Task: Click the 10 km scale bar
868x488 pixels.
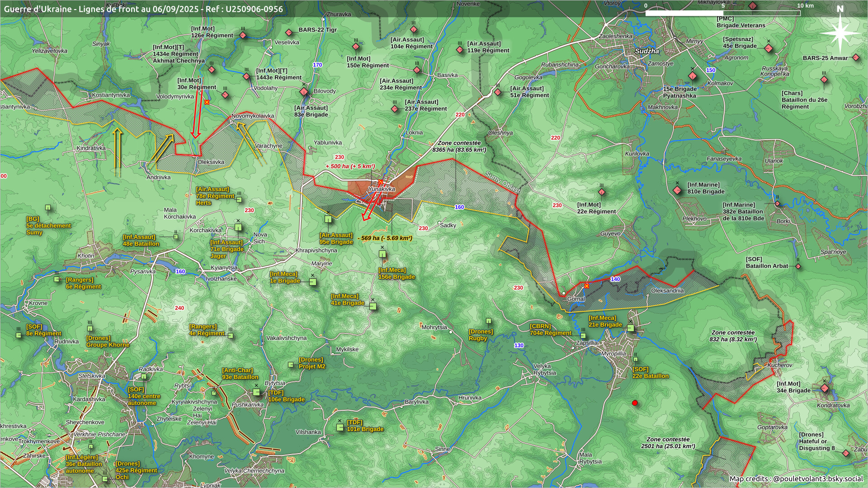Action: click(722, 13)
